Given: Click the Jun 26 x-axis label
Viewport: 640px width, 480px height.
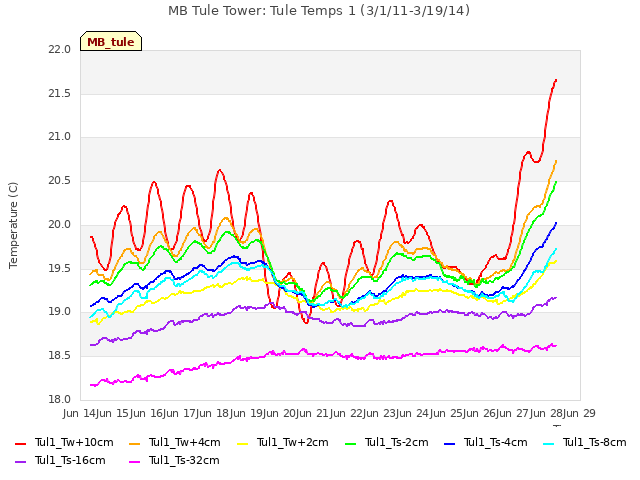Looking at the screenshot, I should [x=480, y=413].
